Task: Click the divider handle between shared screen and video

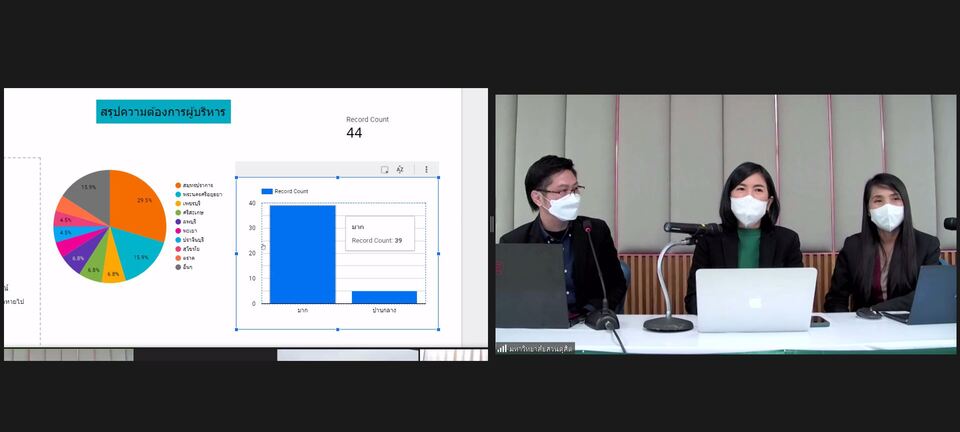Action: point(492,224)
